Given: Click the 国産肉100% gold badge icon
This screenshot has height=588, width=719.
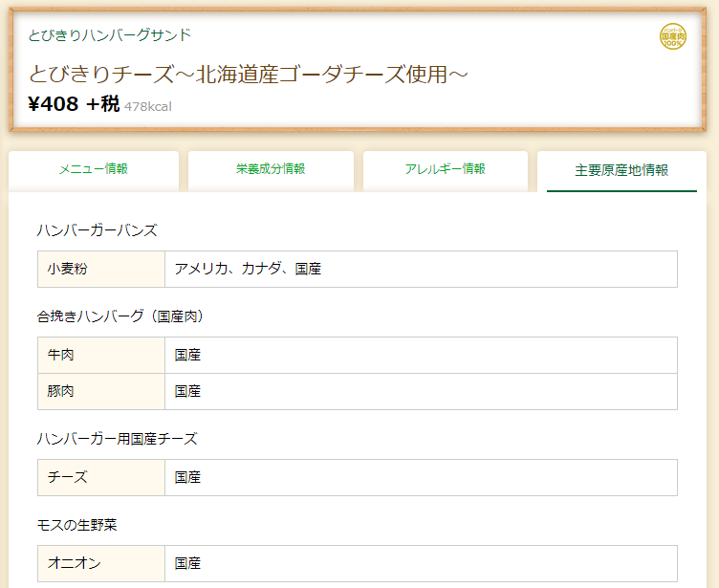Looking at the screenshot, I should (673, 36).
